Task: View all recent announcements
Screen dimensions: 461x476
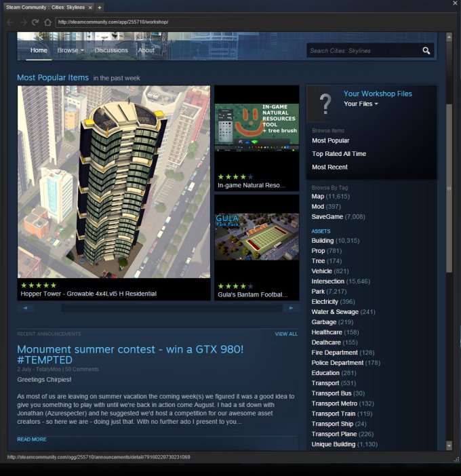Action: coord(286,334)
